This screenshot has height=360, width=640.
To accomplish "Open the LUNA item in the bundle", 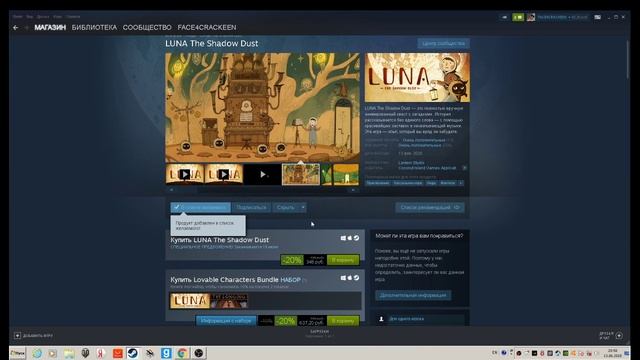I will 190,301.
